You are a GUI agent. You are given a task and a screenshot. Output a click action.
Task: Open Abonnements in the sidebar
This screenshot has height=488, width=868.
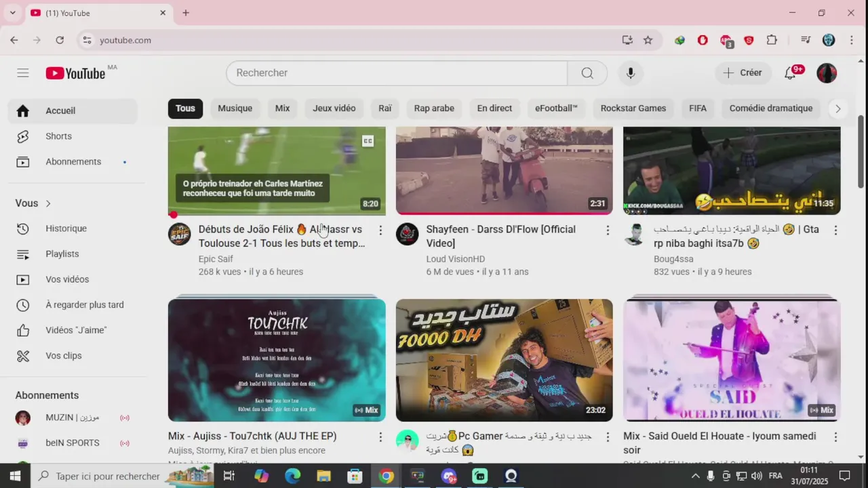tap(73, 161)
